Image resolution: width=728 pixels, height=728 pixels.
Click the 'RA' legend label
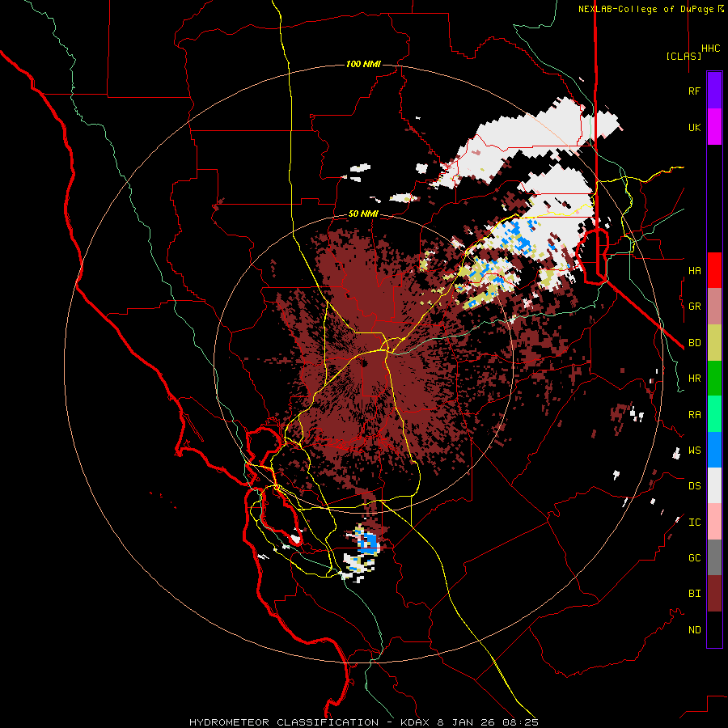tap(694, 415)
